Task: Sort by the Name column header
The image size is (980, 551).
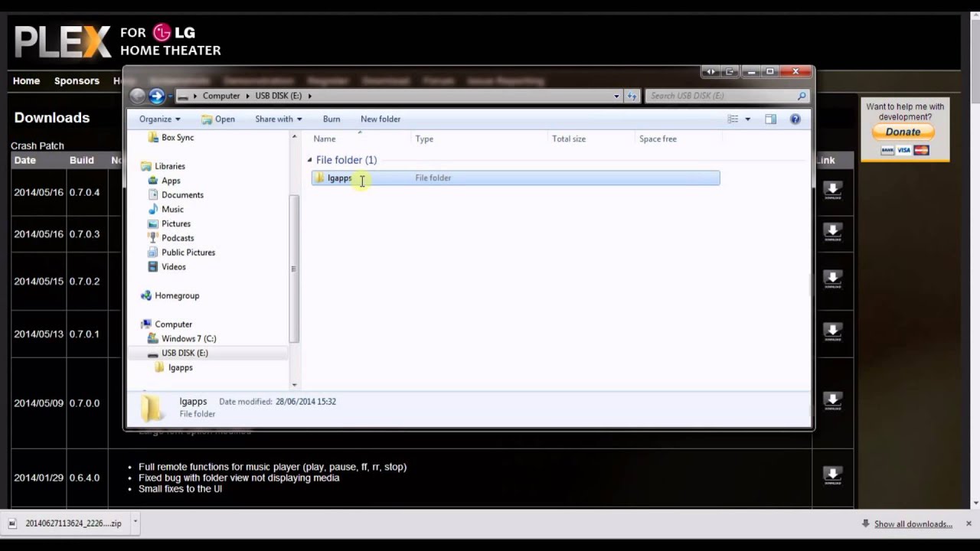Action: (360, 139)
